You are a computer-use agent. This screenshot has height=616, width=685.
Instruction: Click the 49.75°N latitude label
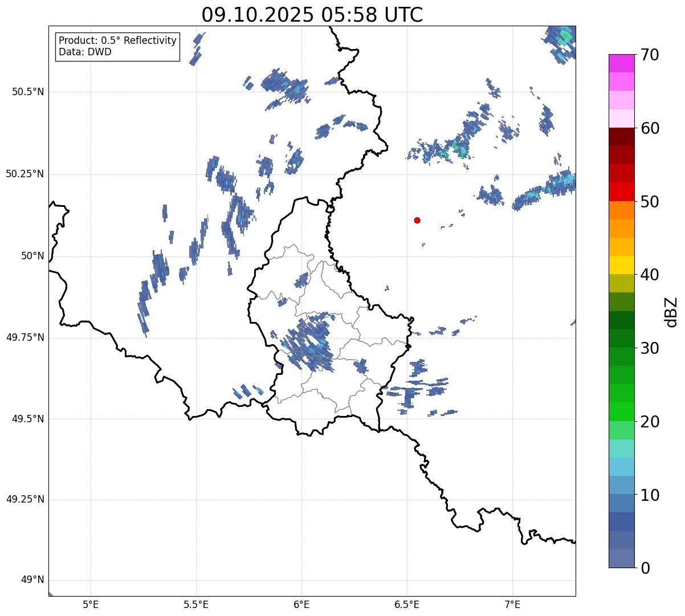point(25,337)
